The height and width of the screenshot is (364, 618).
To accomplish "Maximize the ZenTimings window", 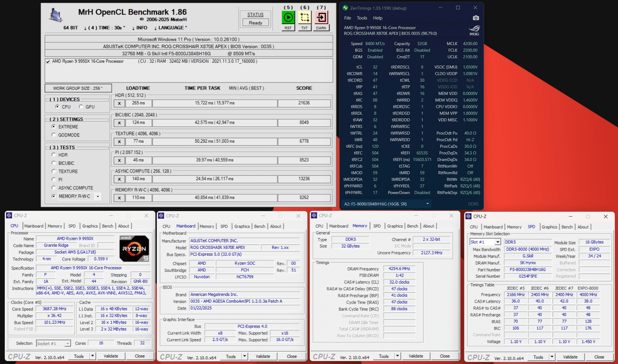I will (458, 8).
